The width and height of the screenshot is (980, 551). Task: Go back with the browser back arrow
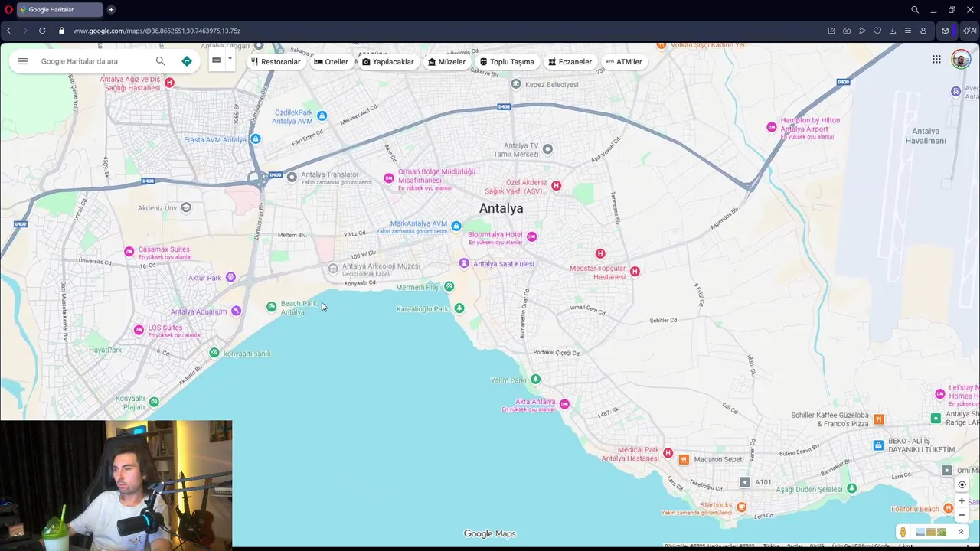8,31
